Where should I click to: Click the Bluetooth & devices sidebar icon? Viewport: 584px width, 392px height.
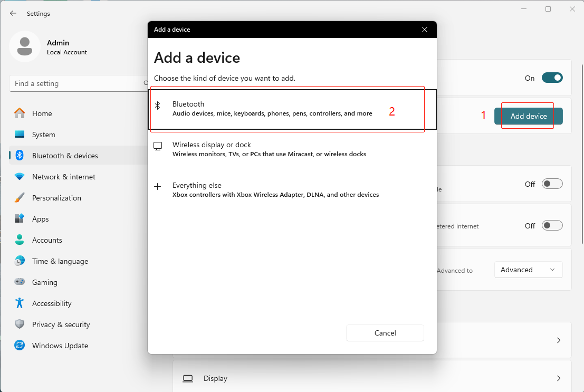click(20, 156)
